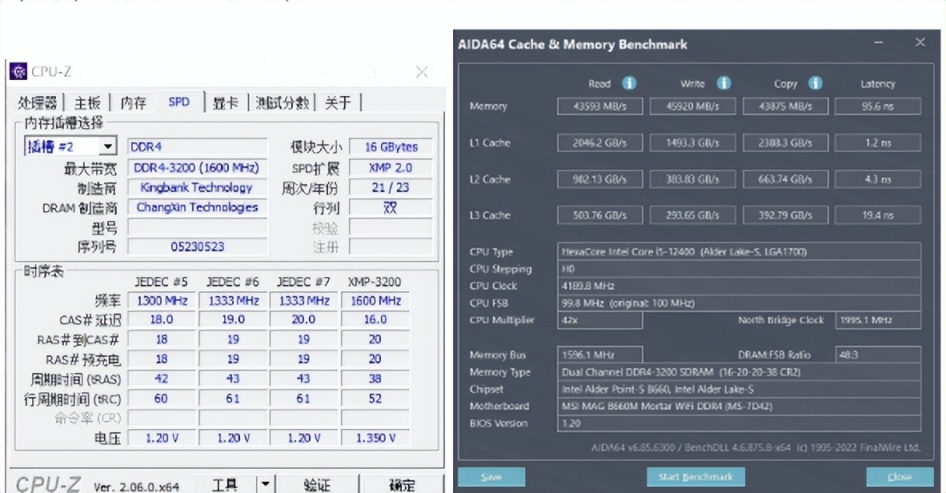
Task: Click the week/year value 21 / 23
Action: coord(391,188)
